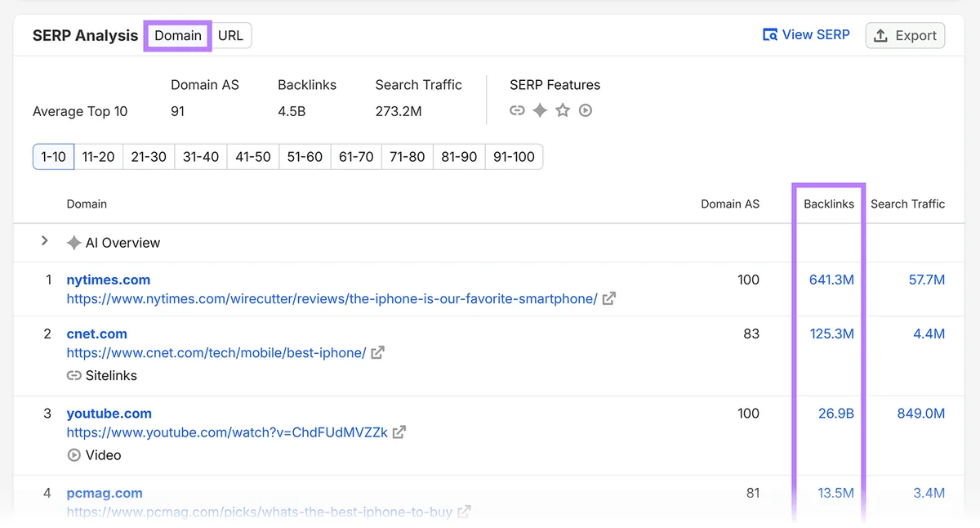Open nytimes.com URL external link icon
980x528 pixels.
[x=609, y=299]
